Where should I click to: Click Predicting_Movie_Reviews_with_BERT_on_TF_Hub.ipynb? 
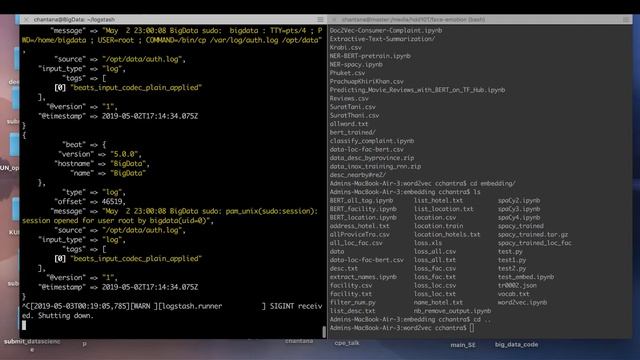pyautogui.click(x=417, y=90)
